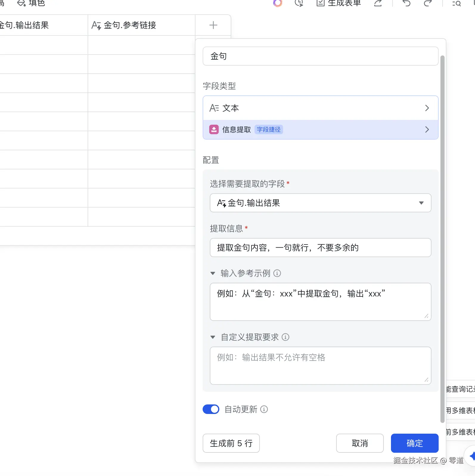Open the colorful AI assistant icon in the toolbar
This screenshot has width=475, height=476.
pyautogui.click(x=277, y=3)
